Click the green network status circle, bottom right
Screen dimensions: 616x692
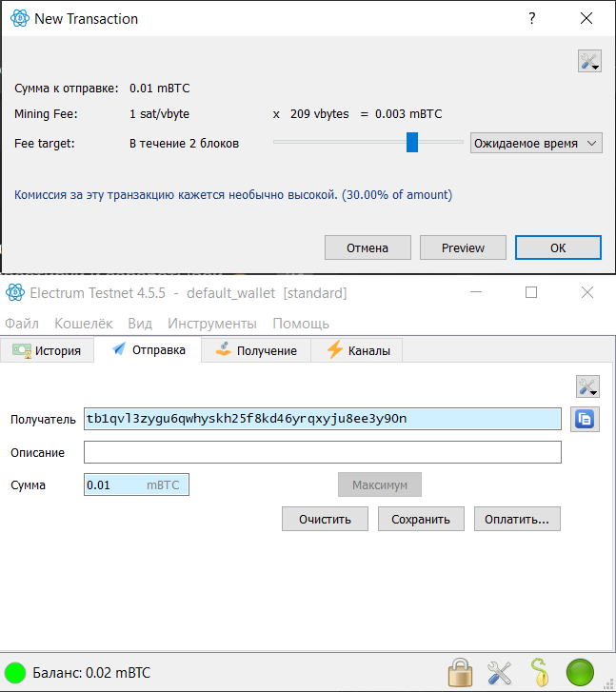pos(580,673)
